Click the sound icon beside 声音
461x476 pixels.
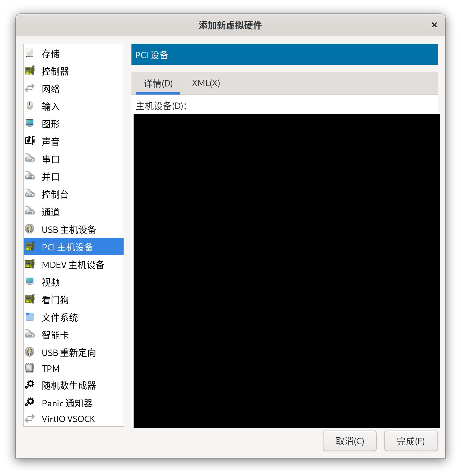pos(30,140)
